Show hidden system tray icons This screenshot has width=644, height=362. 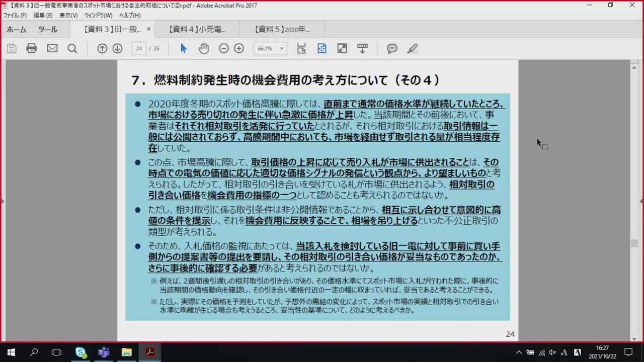(519, 352)
